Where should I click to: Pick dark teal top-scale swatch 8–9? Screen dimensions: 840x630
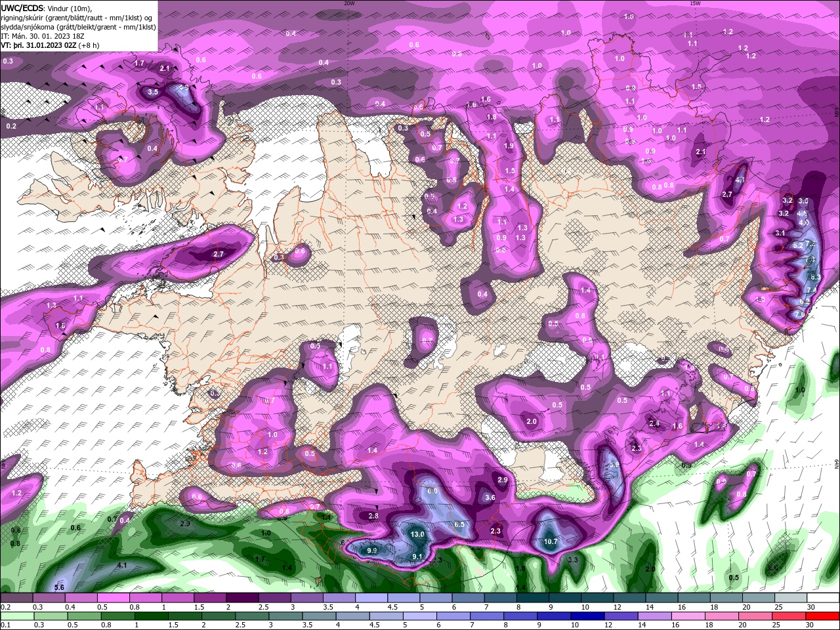(x=534, y=598)
